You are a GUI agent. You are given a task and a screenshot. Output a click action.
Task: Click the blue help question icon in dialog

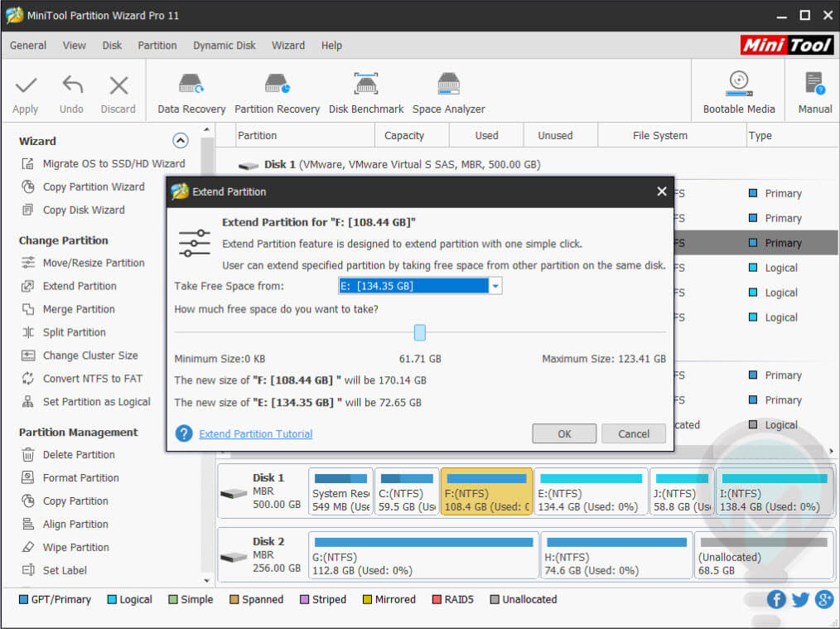[184, 433]
